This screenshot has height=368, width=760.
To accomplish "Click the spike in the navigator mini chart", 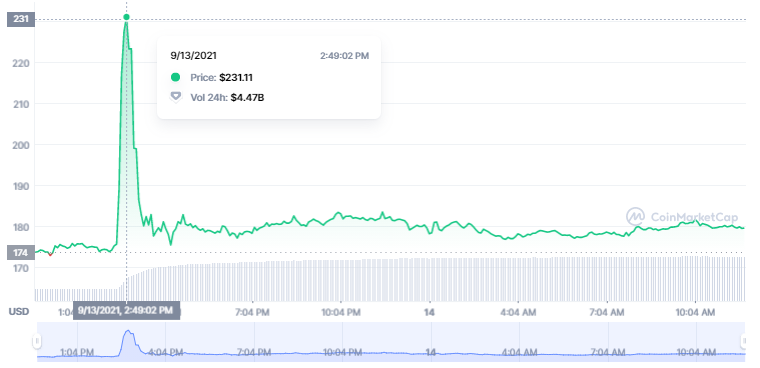I will tap(128, 342).
